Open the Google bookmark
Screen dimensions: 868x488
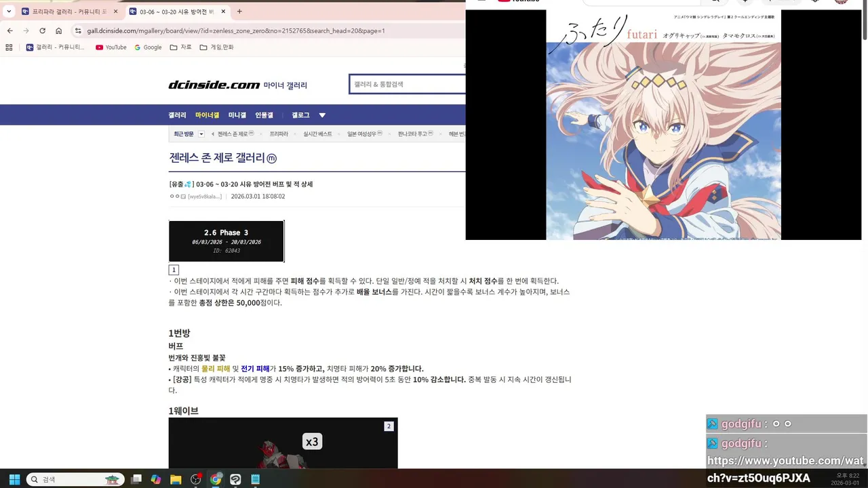(x=148, y=47)
